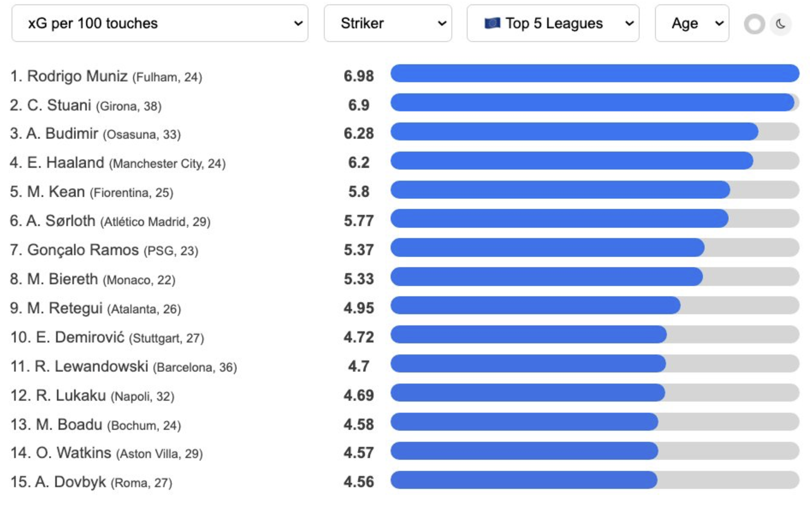
Task: Open the xG per 100 touches dropdown
Action: pyautogui.click(x=160, y=24)
